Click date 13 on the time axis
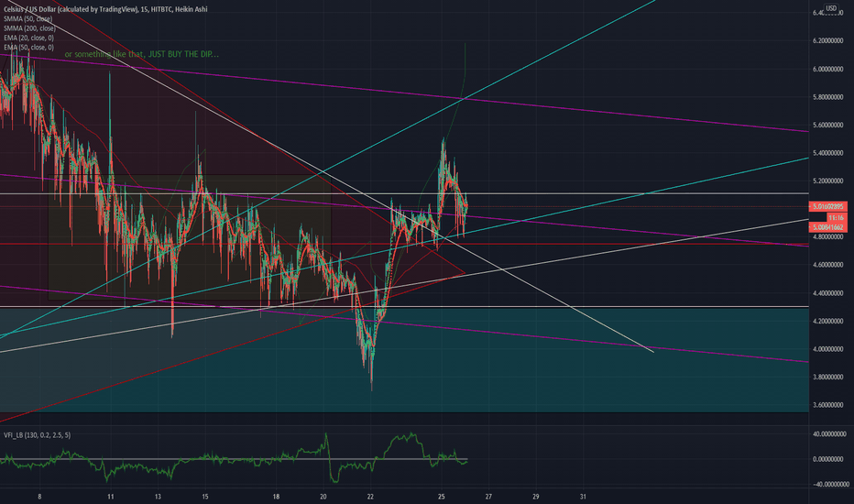This screenshot has width=854, height=504. [x=158, y=497]
